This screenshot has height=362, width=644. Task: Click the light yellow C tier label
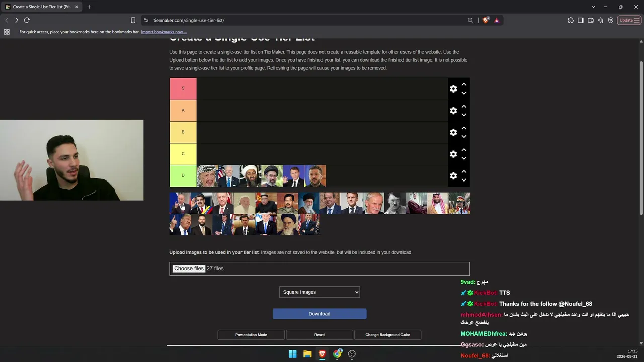tap(183, 154)
